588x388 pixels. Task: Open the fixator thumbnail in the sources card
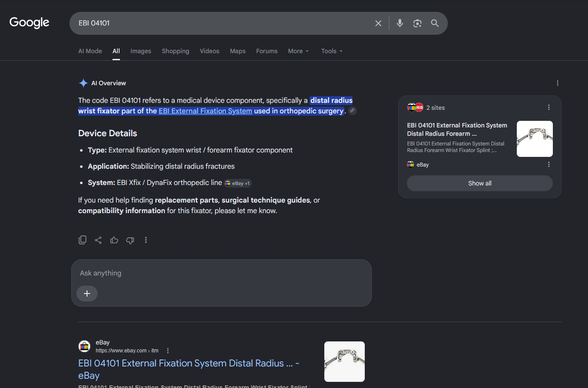[535, 139]
